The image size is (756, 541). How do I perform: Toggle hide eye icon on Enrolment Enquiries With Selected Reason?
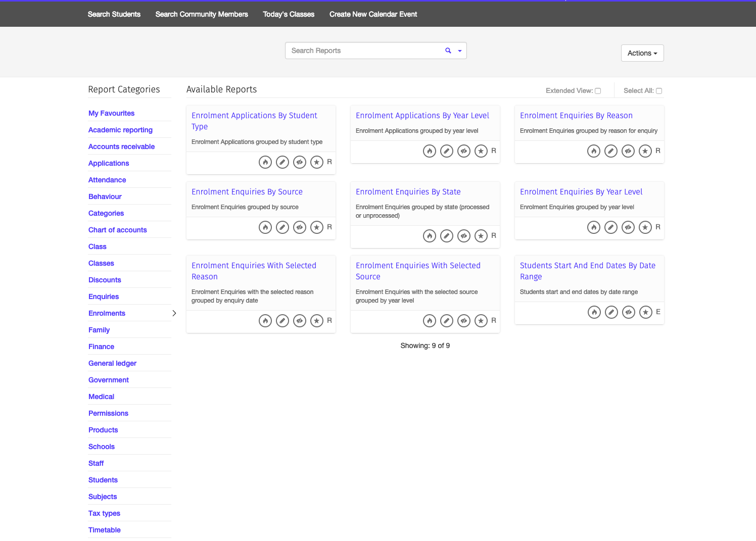pos(300,321)
